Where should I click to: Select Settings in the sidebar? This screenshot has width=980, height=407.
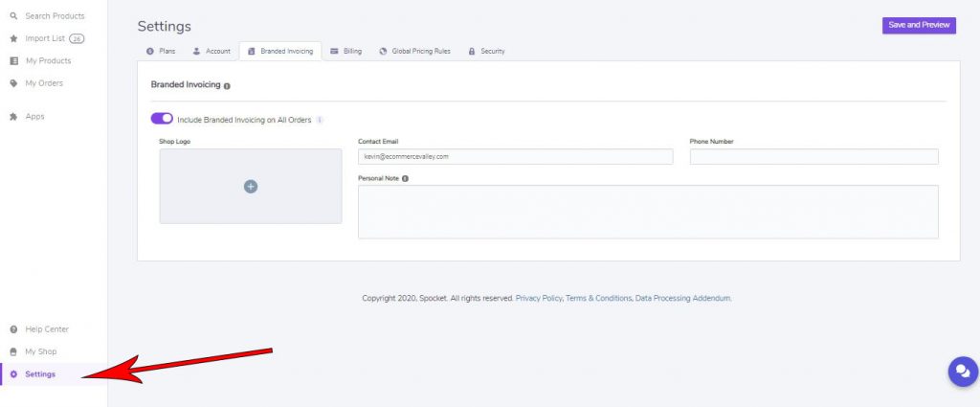click(x=40, y=373)
